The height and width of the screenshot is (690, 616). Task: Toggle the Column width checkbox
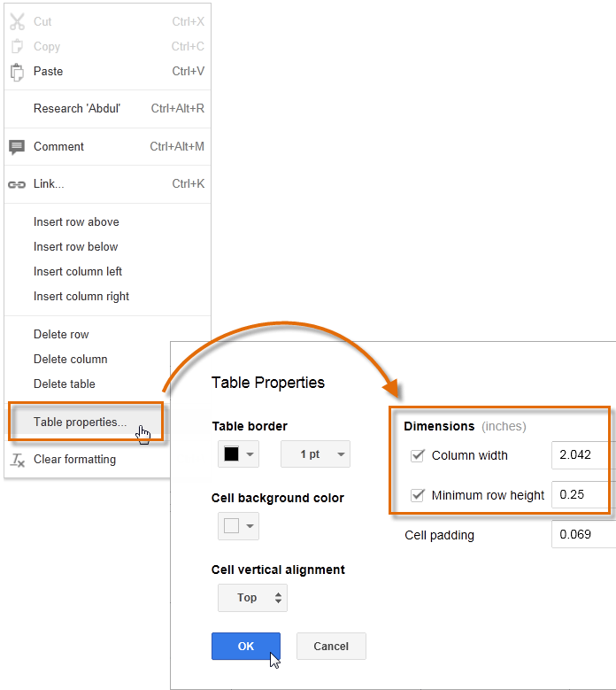click(417, 455)
